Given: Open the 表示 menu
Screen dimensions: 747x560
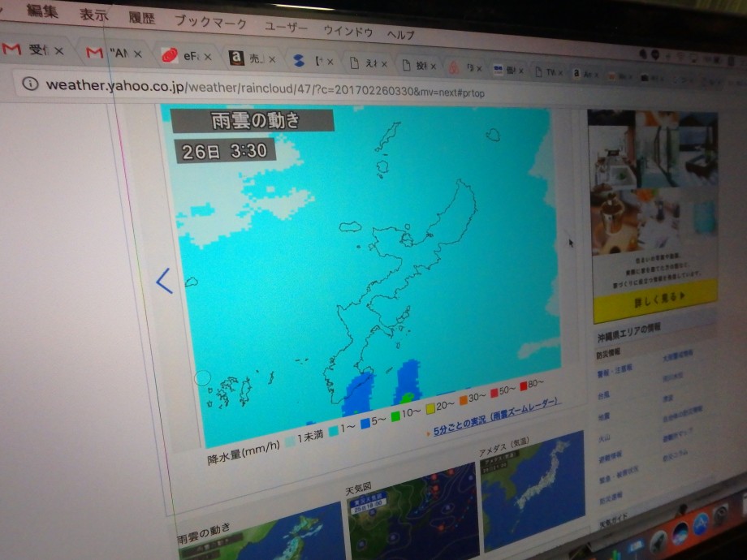Looking at the screenshot, I should pyautogui.click(x=94, y=15).
